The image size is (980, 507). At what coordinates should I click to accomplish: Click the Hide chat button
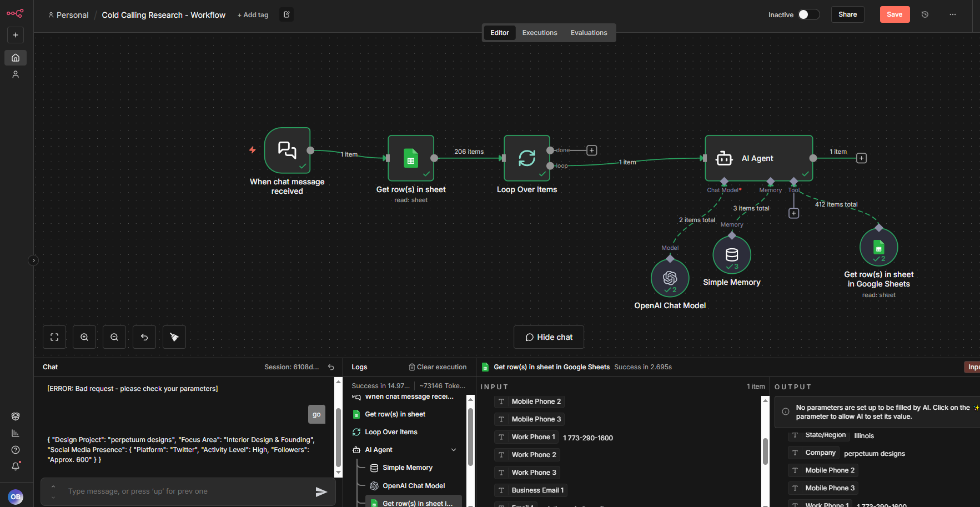point(549,337)
